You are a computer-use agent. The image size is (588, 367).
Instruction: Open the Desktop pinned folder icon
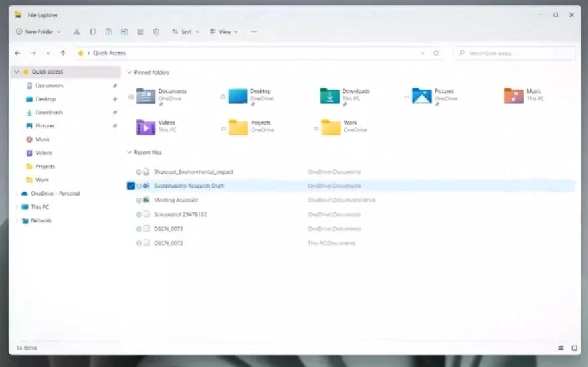(238, 96)
